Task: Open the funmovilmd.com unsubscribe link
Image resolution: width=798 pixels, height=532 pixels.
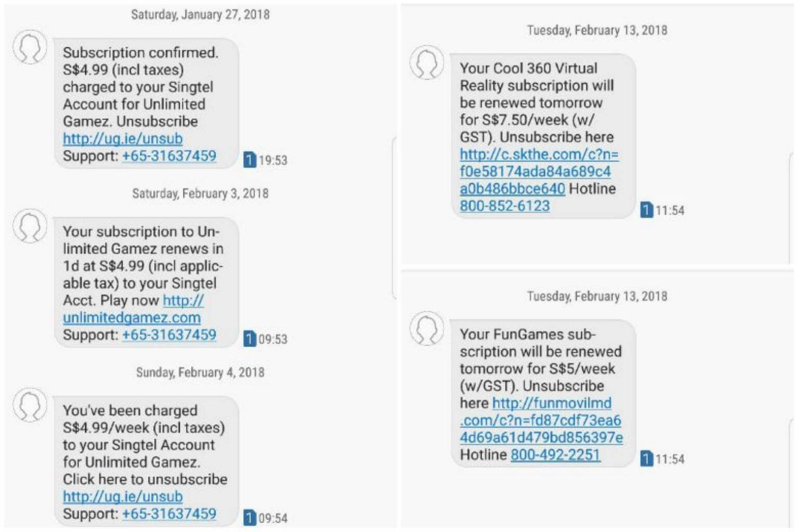Action: coord(540,420)
